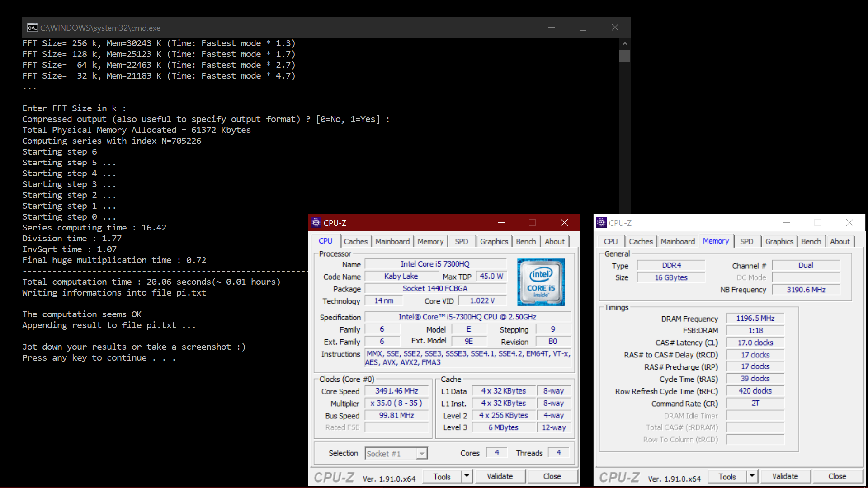Click the CPU-Z icon in the left window title bar
868x488 pixels.
tap(316, 222)
